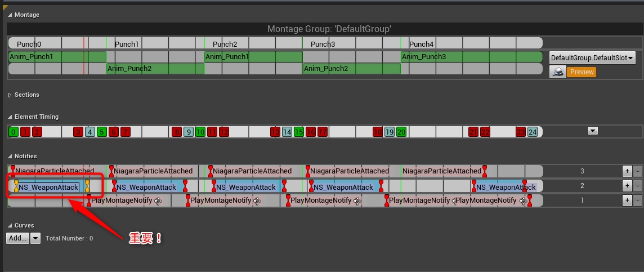
Task: Select the first PlayMontageNotify marker
Action: click(89, 200)
